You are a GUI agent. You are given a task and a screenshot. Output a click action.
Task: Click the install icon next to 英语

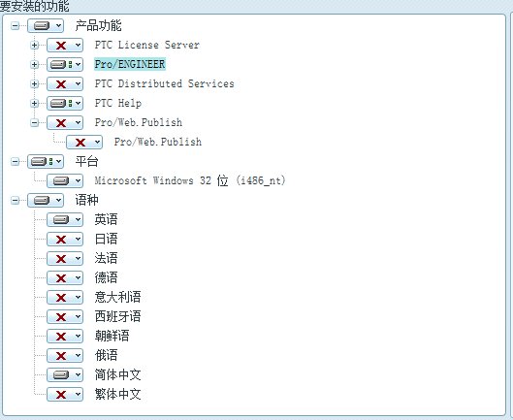[x=61, y=219]
